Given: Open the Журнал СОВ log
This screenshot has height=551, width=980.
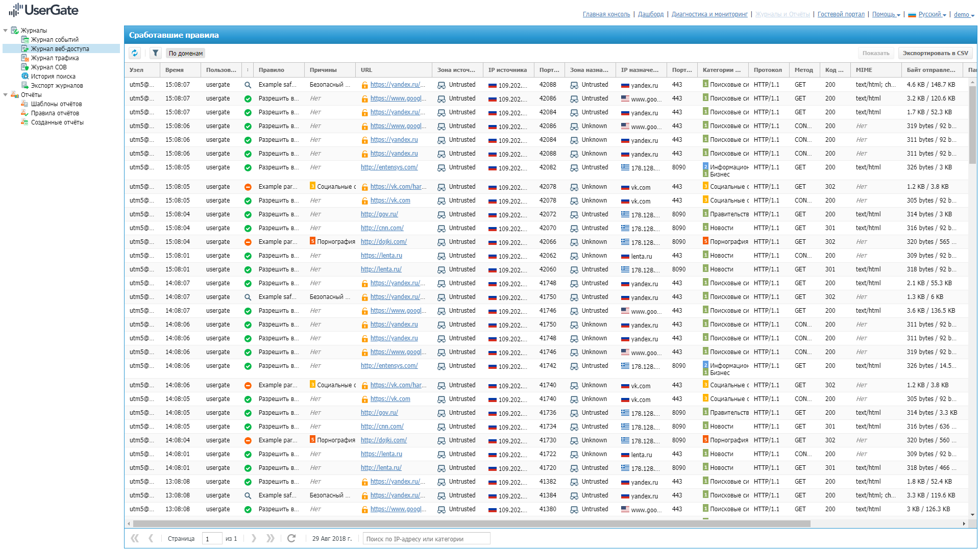Looking at the screenshot, I should pyautogui.click(x=48, y=67).
